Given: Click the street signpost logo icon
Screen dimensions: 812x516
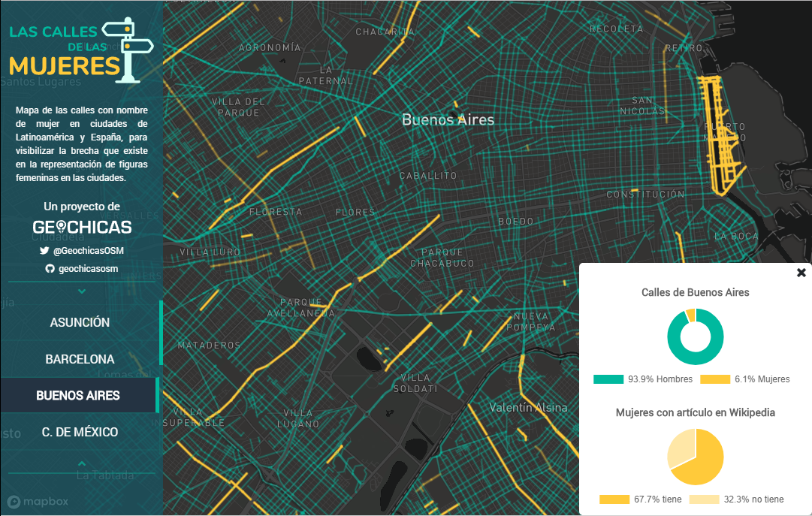Looking at the screenshot, I should (128, 50).
